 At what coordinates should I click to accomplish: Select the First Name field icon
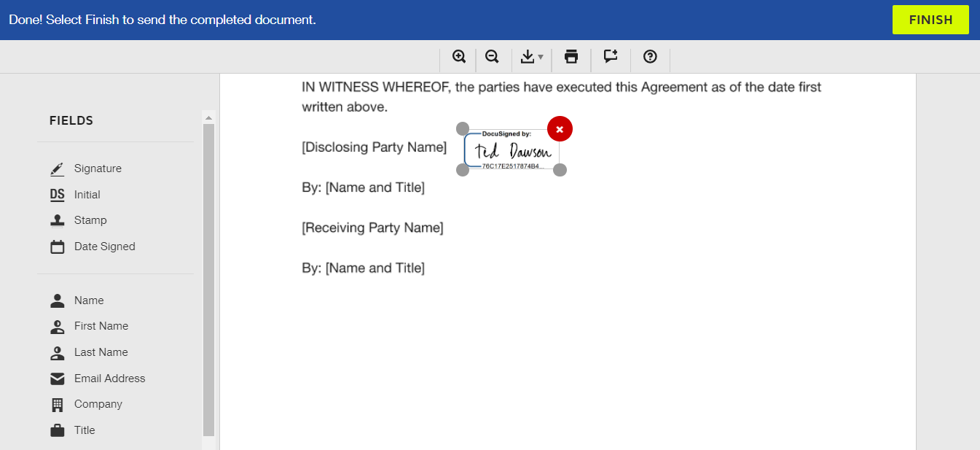(x=58, y=326)
